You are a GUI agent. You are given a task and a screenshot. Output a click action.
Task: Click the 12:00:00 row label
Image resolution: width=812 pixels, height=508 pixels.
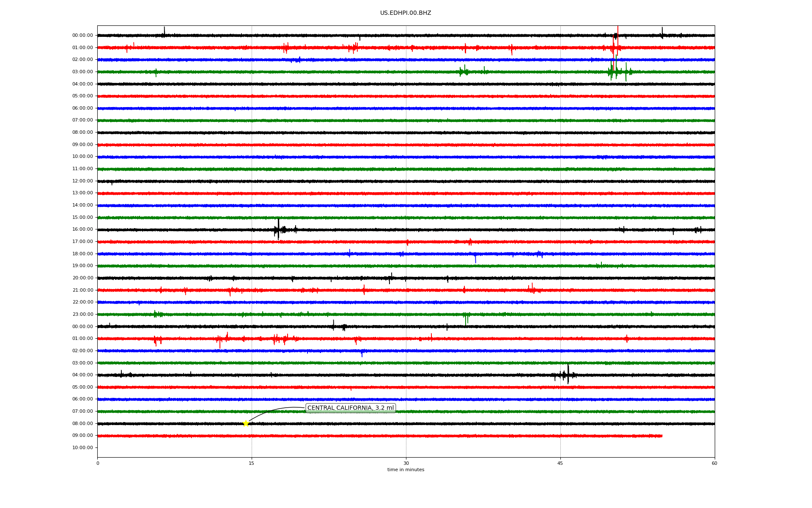[82, 181]
